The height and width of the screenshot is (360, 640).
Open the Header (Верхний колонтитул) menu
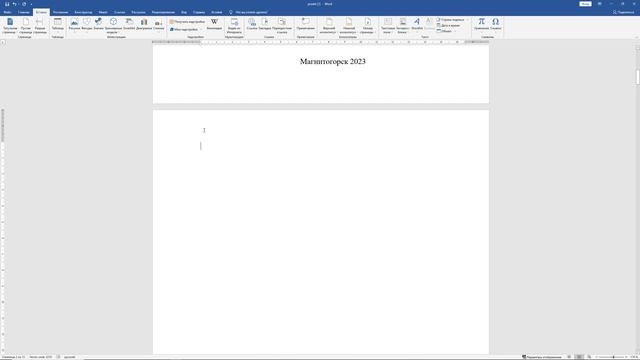pos(328,25)
